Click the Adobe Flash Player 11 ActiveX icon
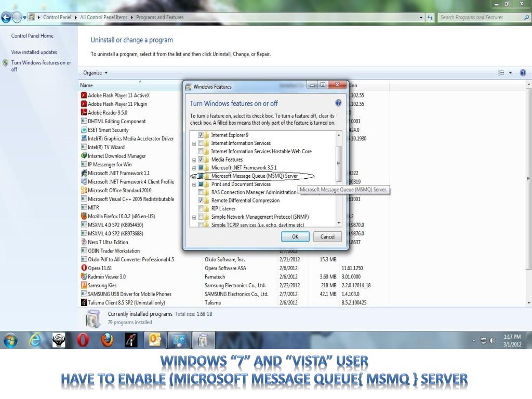 point(84,96)
